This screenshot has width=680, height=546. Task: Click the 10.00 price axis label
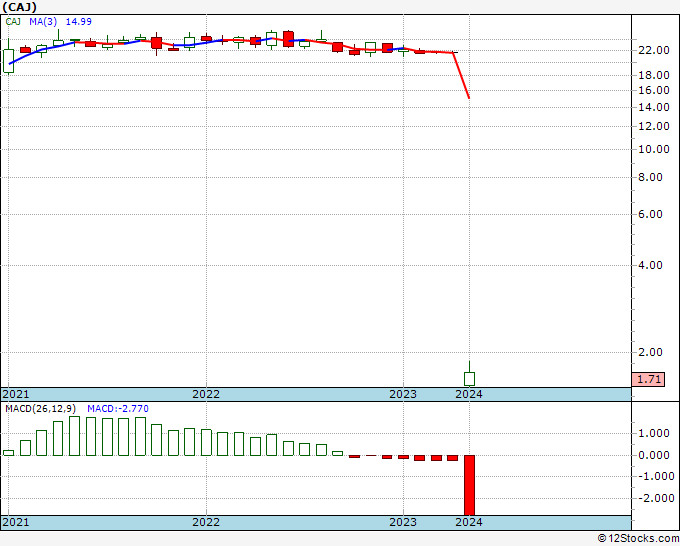pos(654,149)
